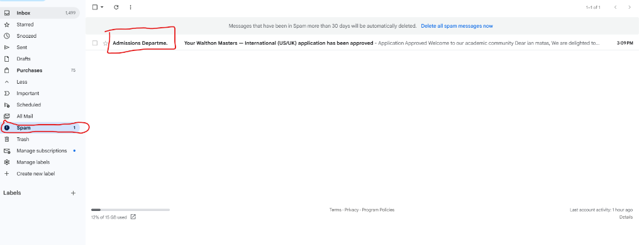Click the storage usage progress bar
Screen dimensions: 644x245
coord(130,210)
